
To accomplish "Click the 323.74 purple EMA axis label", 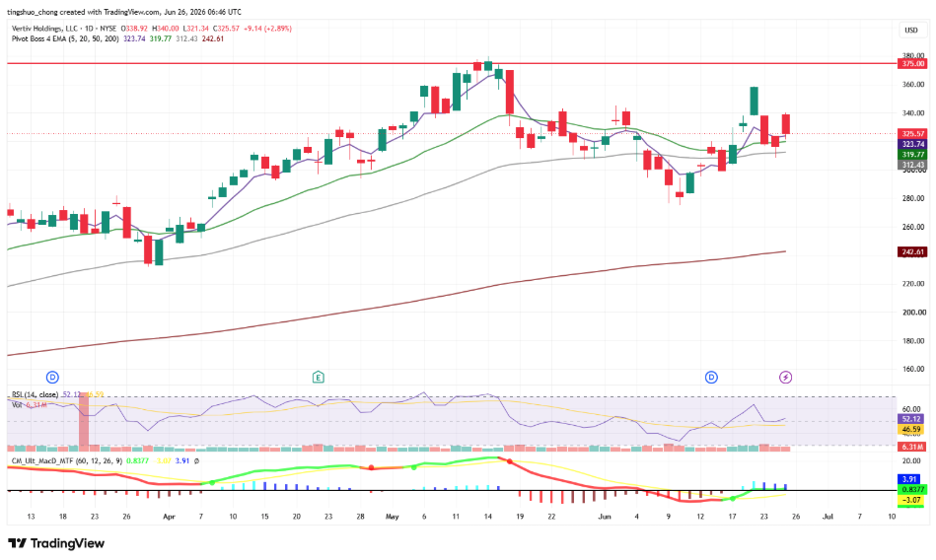I will 912,144.
